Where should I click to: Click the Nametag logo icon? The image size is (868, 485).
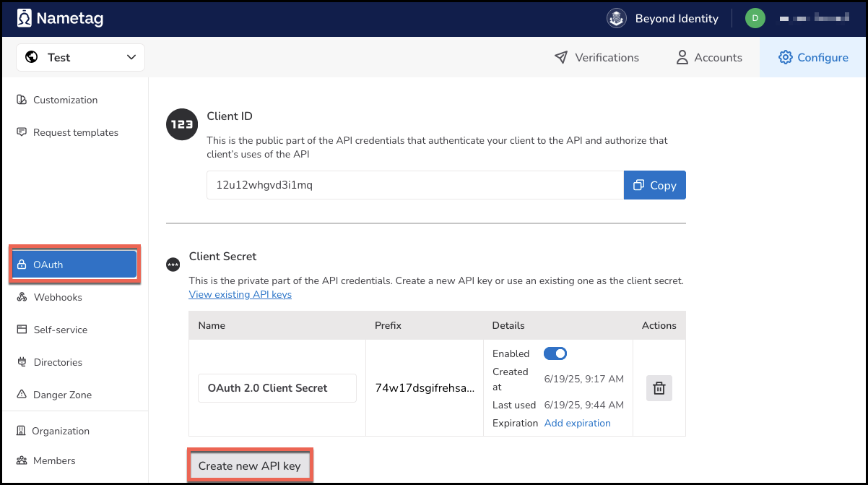(25, 18)
